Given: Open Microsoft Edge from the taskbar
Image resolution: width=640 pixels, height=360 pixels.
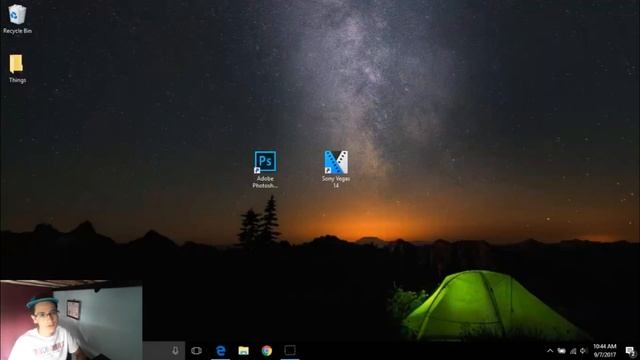Looking at the screenshot, I should (x=220, y=351).
